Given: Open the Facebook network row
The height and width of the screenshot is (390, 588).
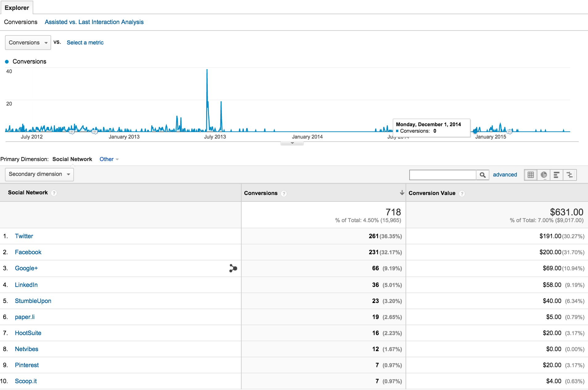Looking at the screenshot, I should (x=28, y=252).
